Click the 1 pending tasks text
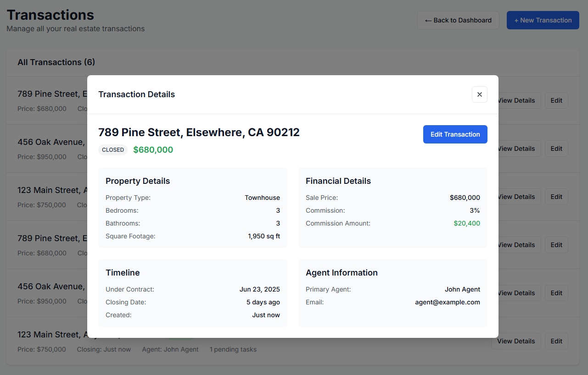588x375 pixels. 233,349
